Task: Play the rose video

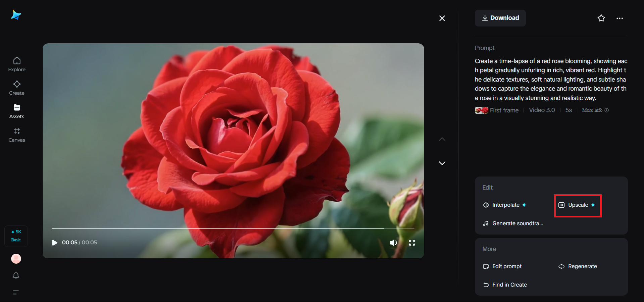Action: pyautogui.click(x=55, y=243)
